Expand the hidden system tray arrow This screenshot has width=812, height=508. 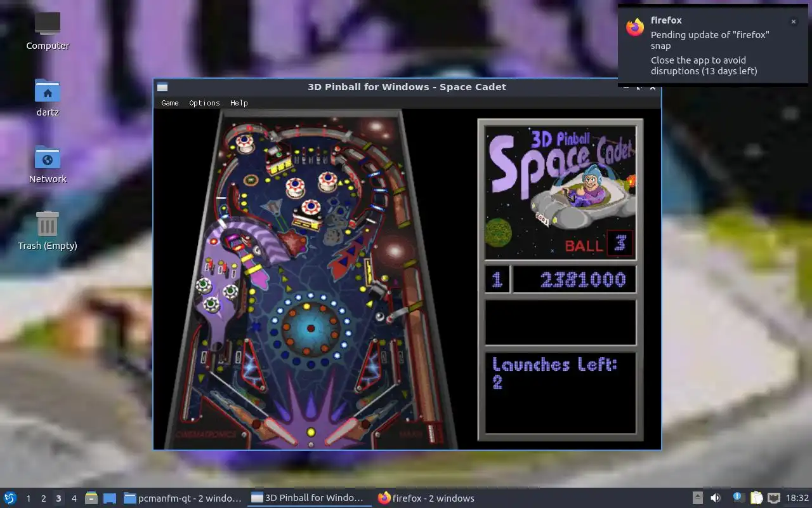tap(698, 498)
